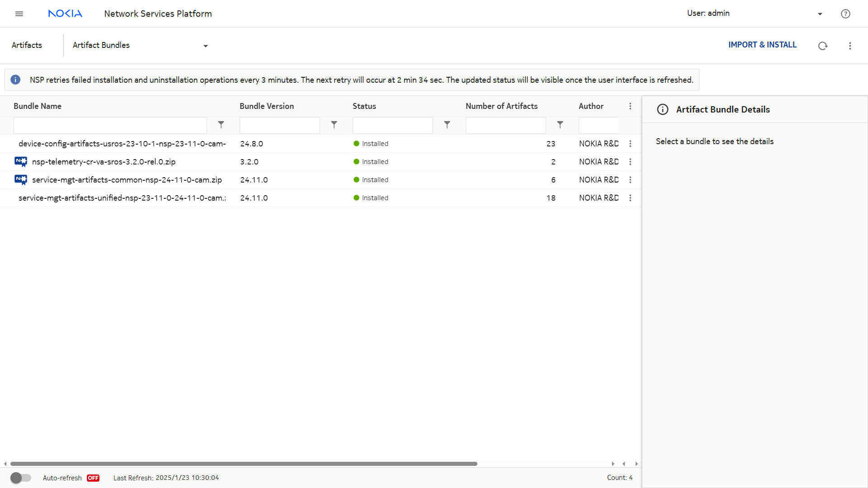Image resolution: width=868 pixels, height=488 pixels.
Task: Click the horizontal scrollbar of the table
Action: tap(244, 464)
